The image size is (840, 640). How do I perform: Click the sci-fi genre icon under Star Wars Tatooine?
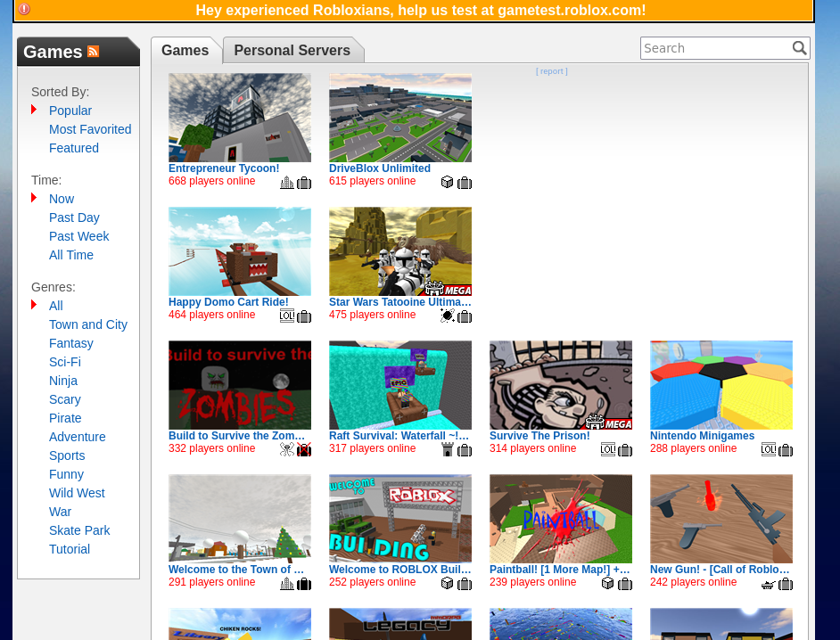pyautogui.click(x=448, y=316)
